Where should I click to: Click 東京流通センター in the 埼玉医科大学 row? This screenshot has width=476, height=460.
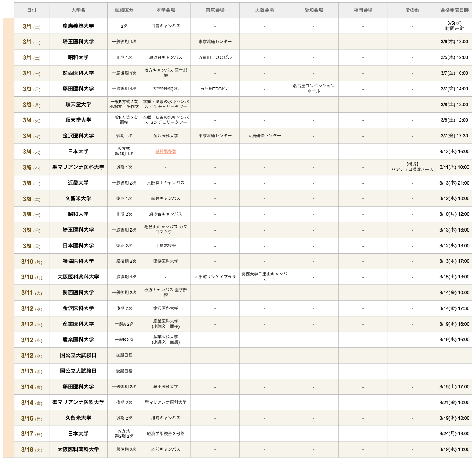pyautogui.click(x=215, y=42)
